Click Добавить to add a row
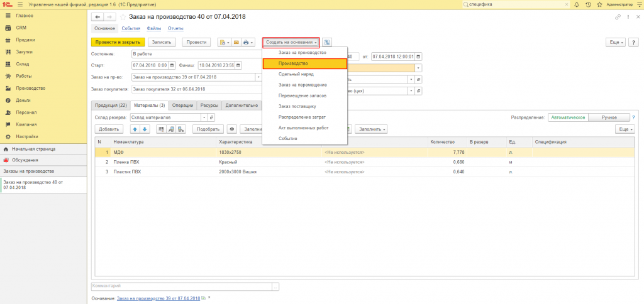Screen dimensions: 644x304 pyautogui.click(x=109, y=129)
